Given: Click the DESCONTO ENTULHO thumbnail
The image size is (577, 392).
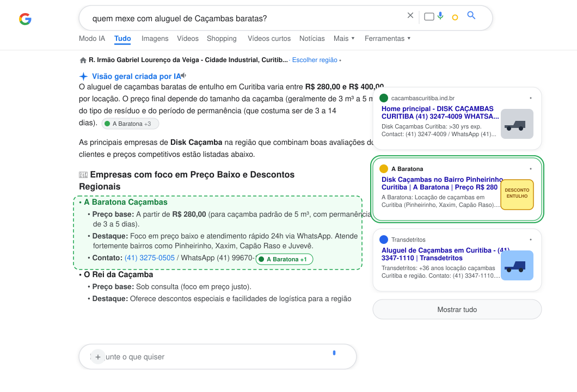Looking at the screenshot, I should pyautogui.click(x=517, y=194).
